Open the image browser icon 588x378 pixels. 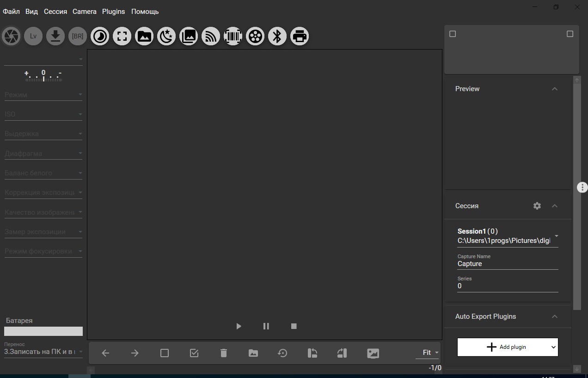click(144, 36)
